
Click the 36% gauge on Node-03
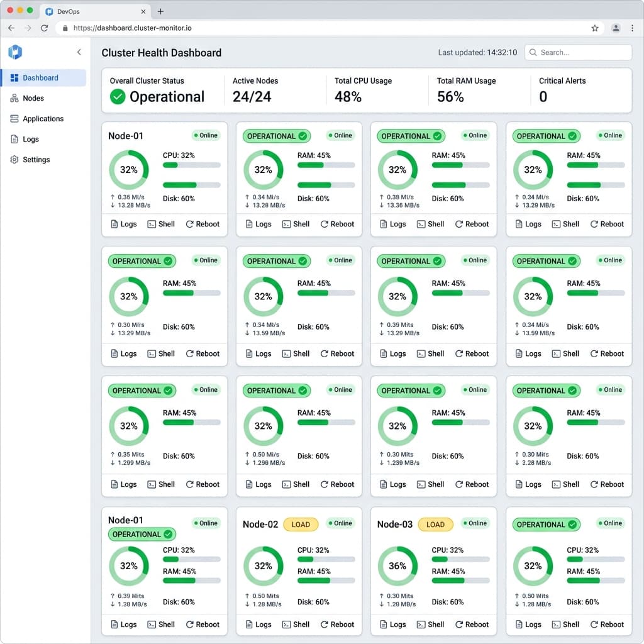pyautogui.click(x=397, y=566)
